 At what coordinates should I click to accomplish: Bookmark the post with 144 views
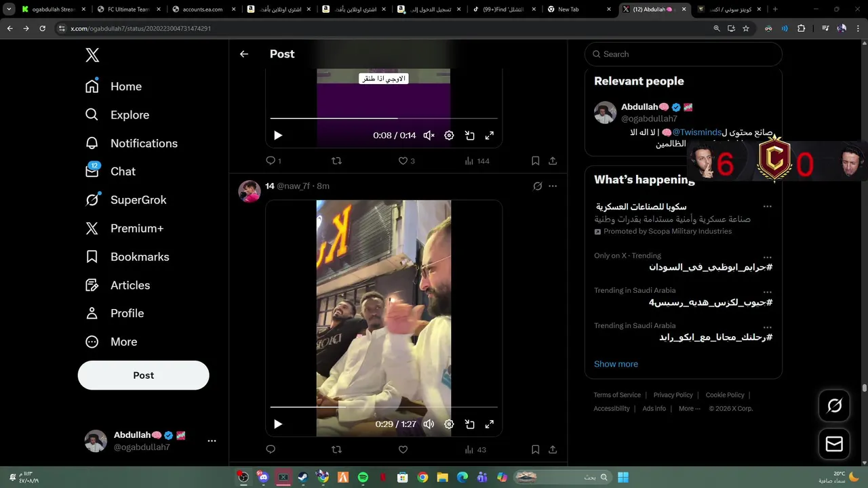535,161
